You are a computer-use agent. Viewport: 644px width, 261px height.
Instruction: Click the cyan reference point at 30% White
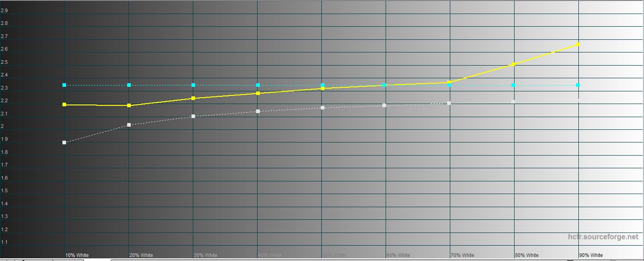[x=193, y=85]
